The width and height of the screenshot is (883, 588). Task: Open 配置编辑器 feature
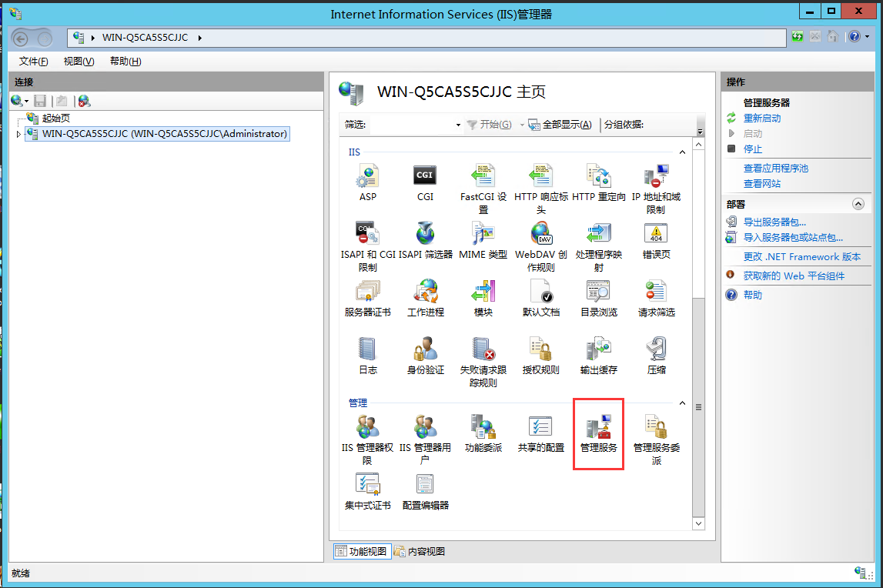click(425, 492)
